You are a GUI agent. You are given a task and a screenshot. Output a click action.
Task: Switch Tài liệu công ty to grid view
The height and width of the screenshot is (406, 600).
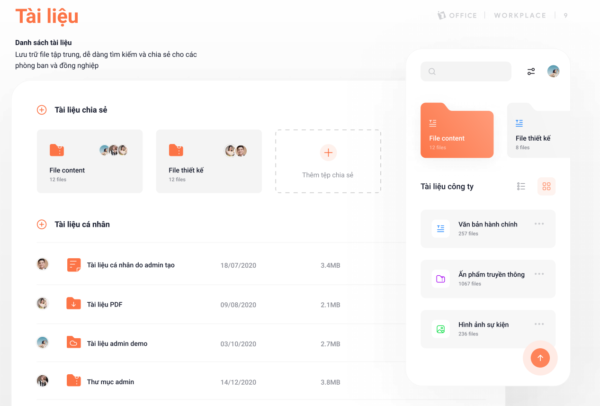pyautogui.click(x=546, y=186)
